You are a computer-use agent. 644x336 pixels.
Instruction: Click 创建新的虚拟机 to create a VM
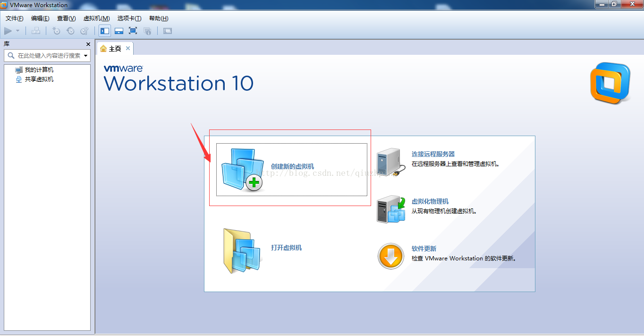point(292,170)
